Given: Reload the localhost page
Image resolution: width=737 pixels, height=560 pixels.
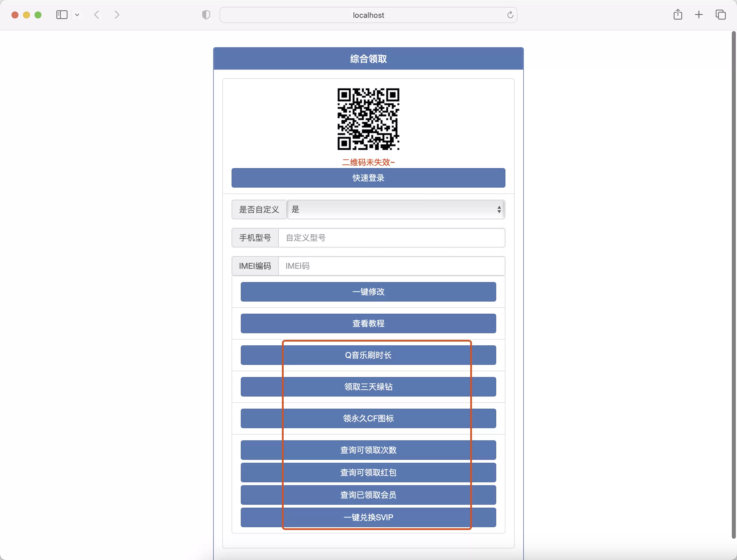Looking at the screenshot, I should (x=510, y=15).
